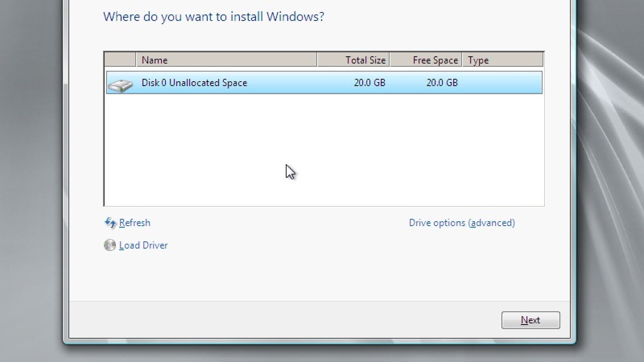Click the Disk 0 Unallocated Space label text
The width and height of the screenshot is (644, 362).
[x=194, y=83]
